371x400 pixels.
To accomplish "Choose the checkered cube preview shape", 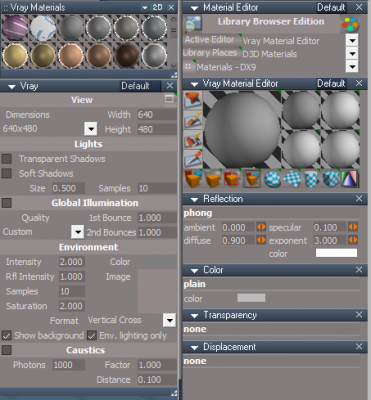I will [331, 179].
